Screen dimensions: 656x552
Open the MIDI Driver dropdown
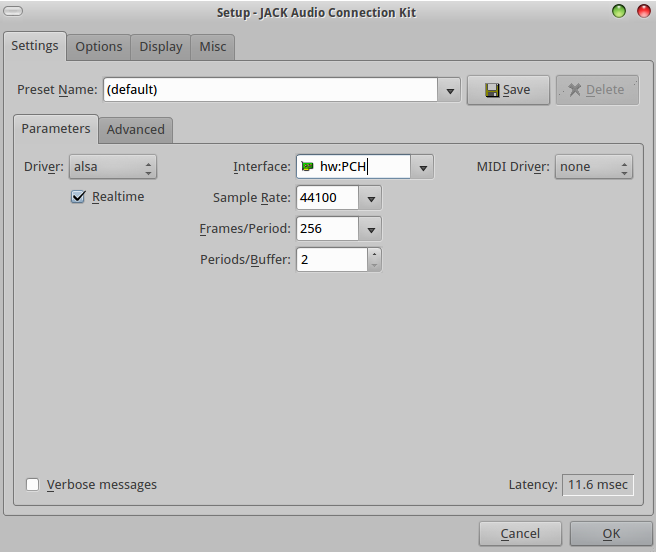pos(594,167)
